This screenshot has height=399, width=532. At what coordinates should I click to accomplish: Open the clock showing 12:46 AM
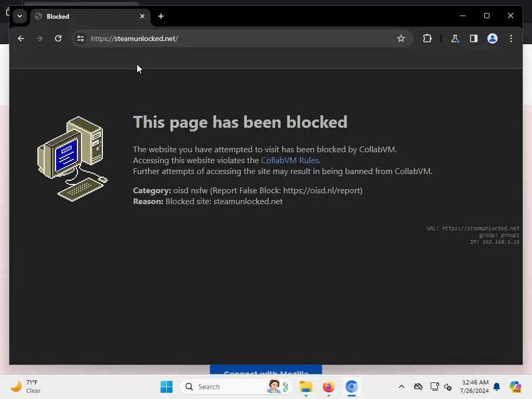point(474,387)
